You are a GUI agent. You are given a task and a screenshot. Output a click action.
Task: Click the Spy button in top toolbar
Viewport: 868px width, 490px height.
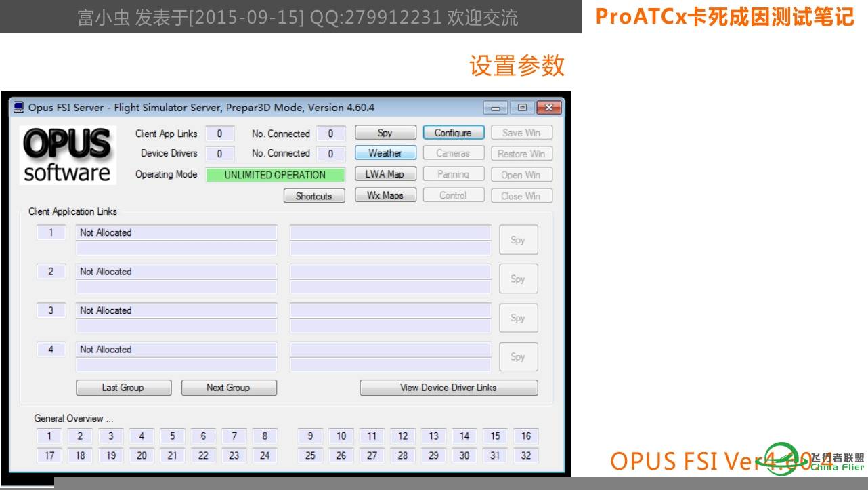[x=385, y=133]
